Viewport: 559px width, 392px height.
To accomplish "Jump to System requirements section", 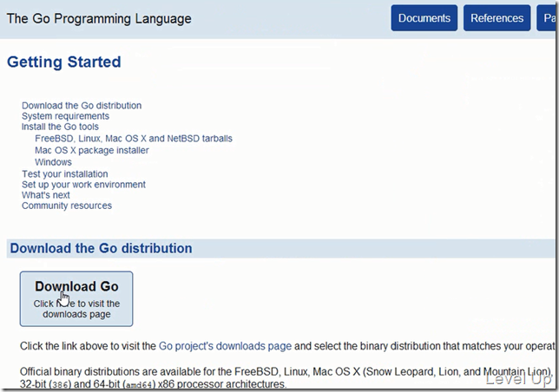I will pyautogui.click(x=65, y=116).
